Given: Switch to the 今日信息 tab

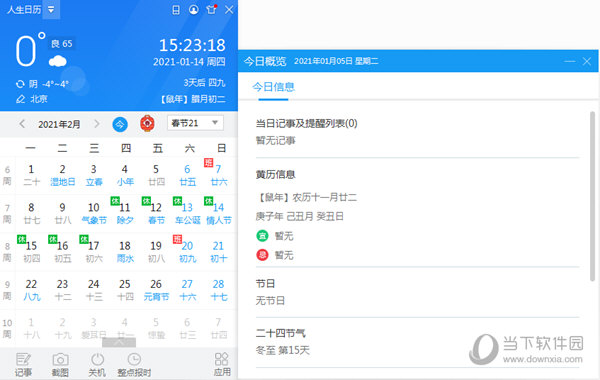Looking at the screenshot, I should (273, 87).
